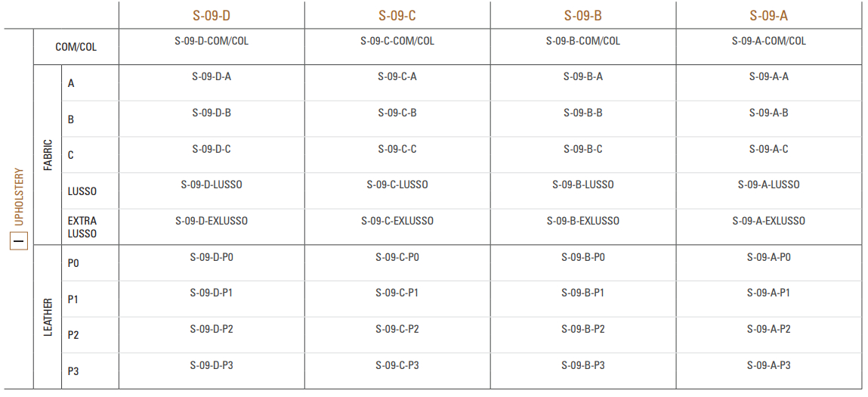Click the S-09-A-P3 code
This screenshot has width=868, height=397.
click(x=768, y=365)
